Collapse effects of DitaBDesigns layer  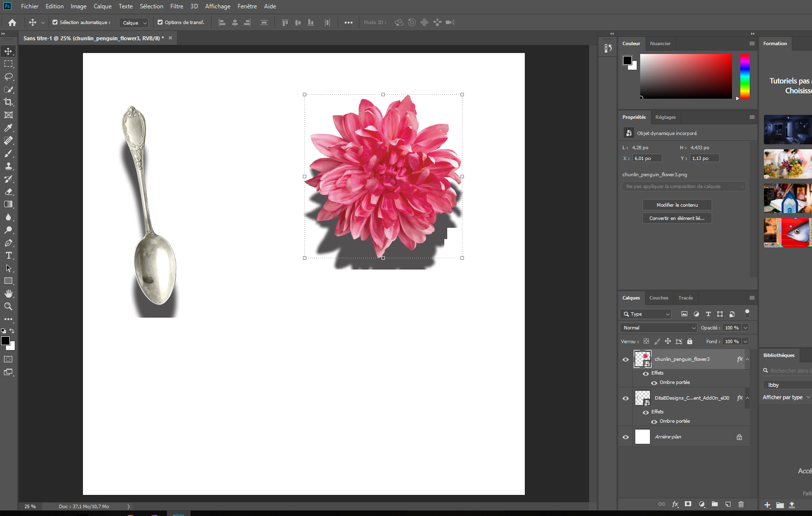[748, 398]
